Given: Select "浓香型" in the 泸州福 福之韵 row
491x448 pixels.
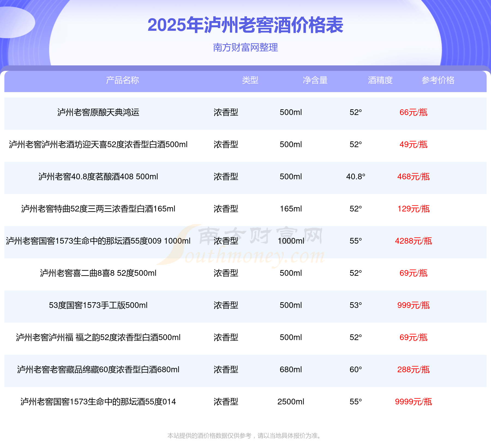Looking at the screenshot, I should tap(226, 337).
